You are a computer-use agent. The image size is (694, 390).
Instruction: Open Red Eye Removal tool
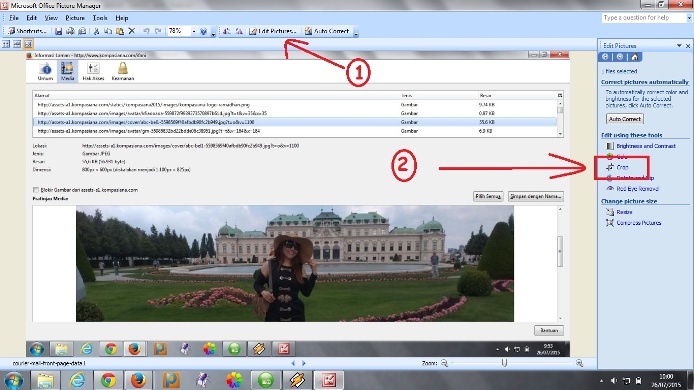point(632,189)
